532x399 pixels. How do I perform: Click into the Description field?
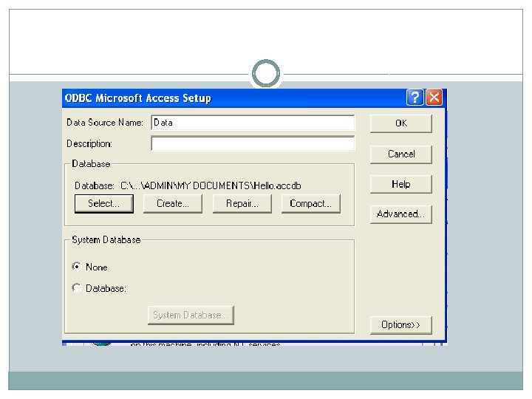point(253,143)
